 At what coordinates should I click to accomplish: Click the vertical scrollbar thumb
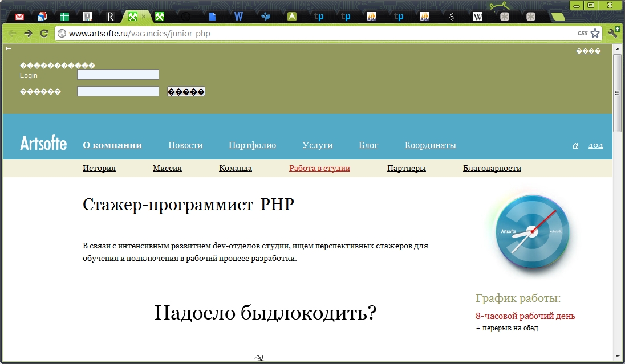[x=617, y=93]
